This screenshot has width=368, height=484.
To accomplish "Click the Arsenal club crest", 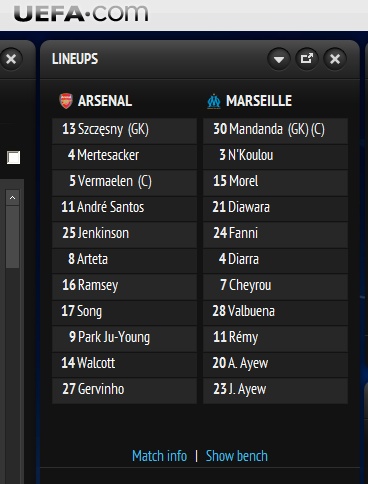I will click(x=66, y=101).
